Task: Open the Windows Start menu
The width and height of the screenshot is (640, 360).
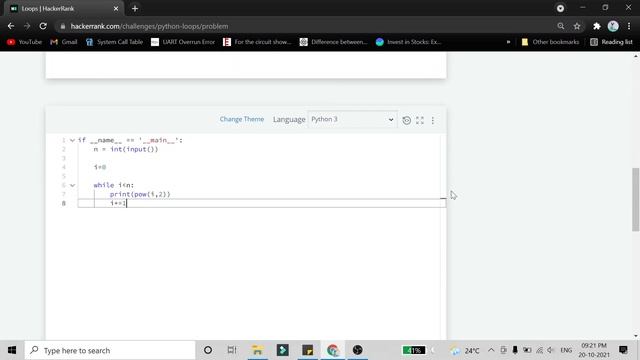Action: coord(12,350)
